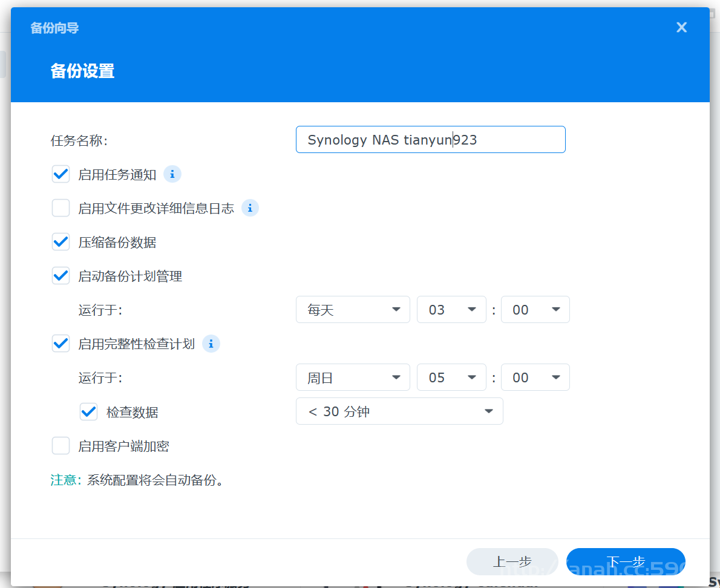Uncheck 检查数据 checkbox
The height and width of the screenshot is (588, 720).
tap(88, 412)
